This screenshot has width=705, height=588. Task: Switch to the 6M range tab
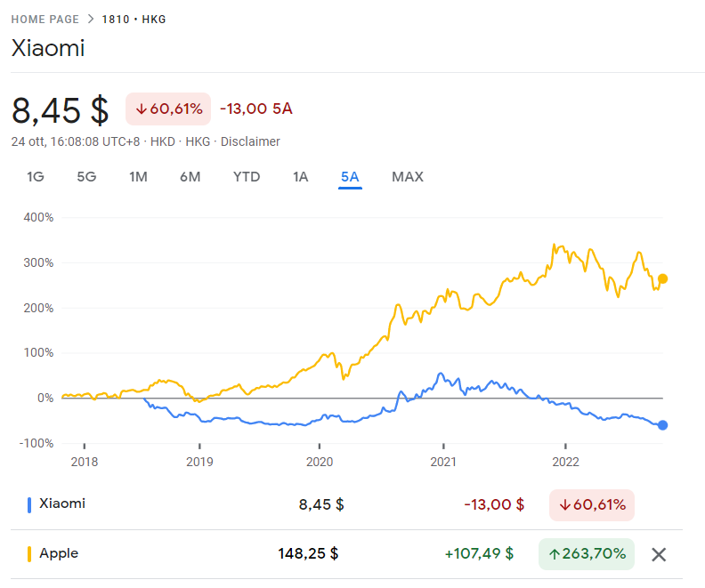pyautogui.click(x=190, y=176)
